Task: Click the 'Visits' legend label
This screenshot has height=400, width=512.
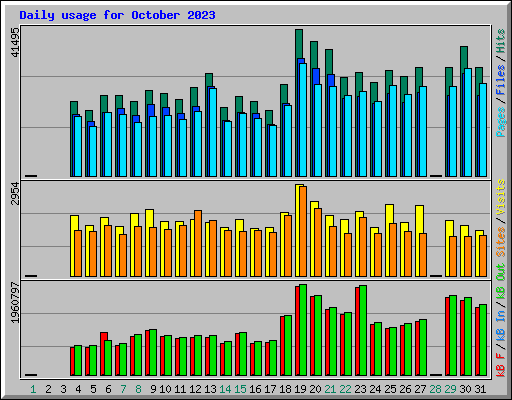Action: coord(501,197)
